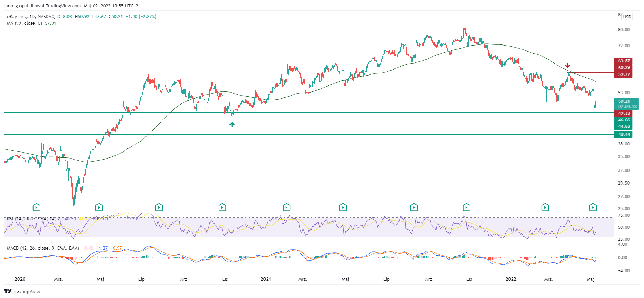
Task: Click the 72.00 price axis label
Action: point(624,46)
